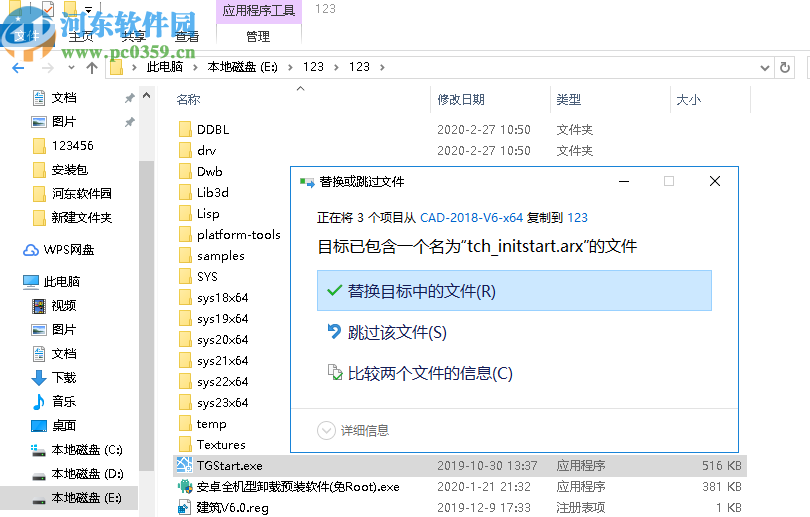Viewport: 810px width, 517px height.
Task: Expand the address bar history dropdown
Action: point(765,68)
